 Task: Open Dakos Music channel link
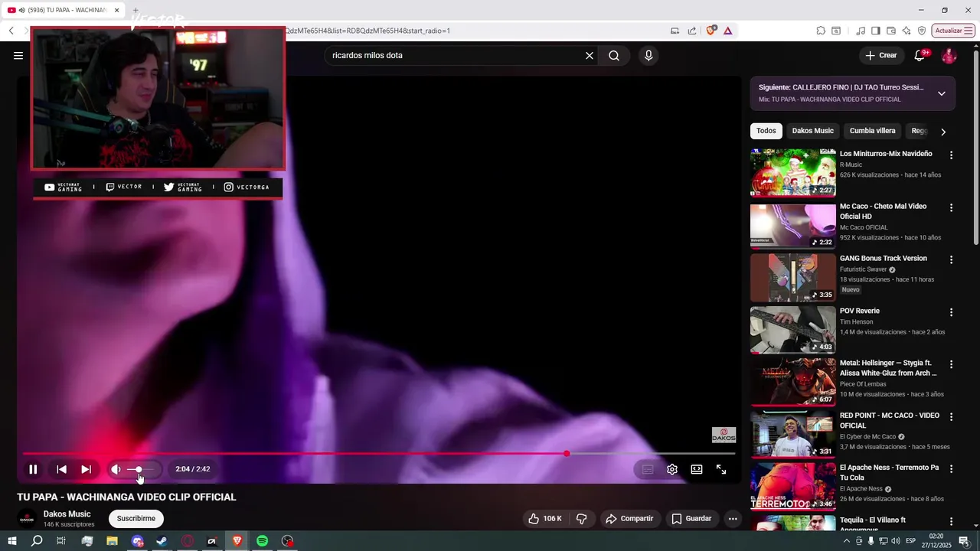(67, 514)
